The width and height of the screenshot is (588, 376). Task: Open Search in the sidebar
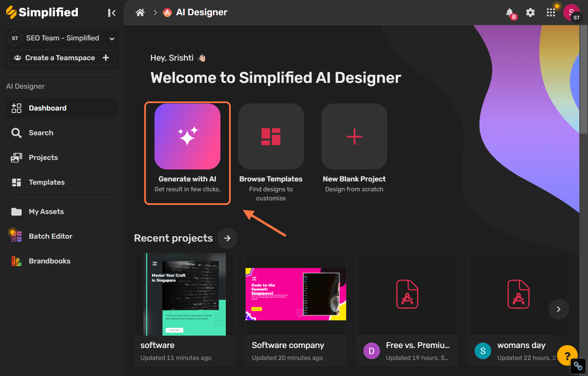(x=62, y=133)
